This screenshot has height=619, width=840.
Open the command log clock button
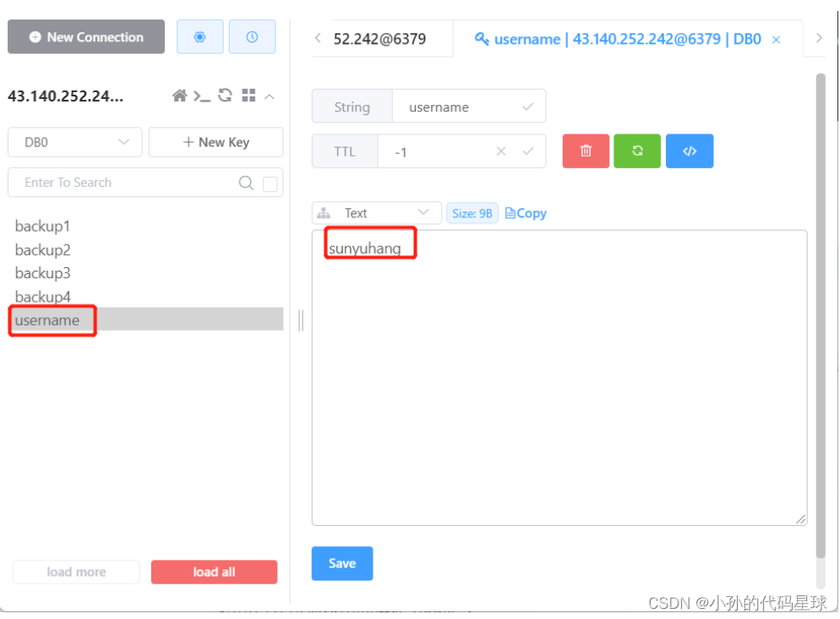pos(253,37)
